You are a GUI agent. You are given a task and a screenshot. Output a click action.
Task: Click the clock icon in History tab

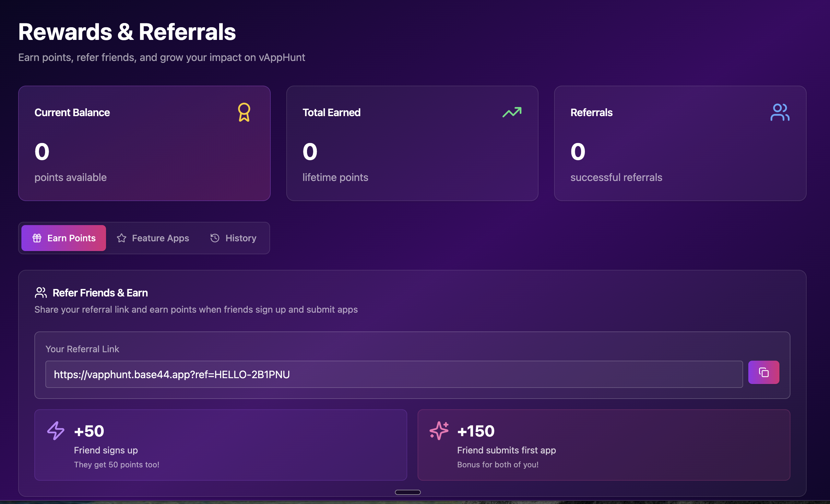click(215, 238)
